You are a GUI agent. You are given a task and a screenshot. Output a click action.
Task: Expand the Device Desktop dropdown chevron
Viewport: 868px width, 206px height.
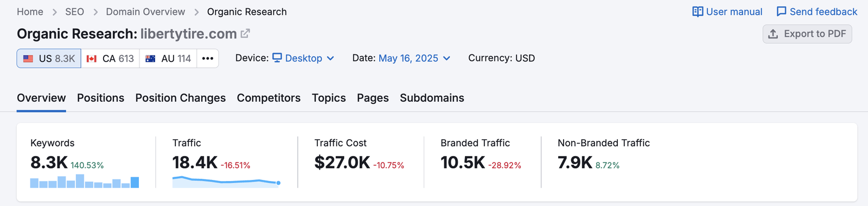(330, 58)
